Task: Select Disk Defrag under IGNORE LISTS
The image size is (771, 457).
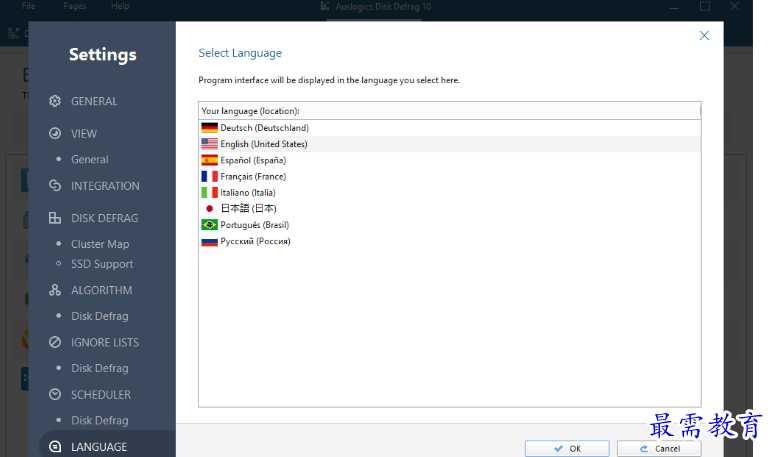Action: [100, 368]
